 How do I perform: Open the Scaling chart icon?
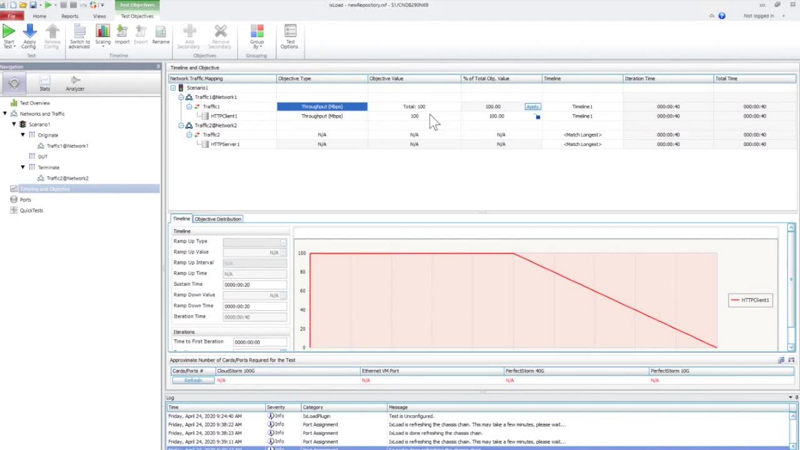click(103, 31)
